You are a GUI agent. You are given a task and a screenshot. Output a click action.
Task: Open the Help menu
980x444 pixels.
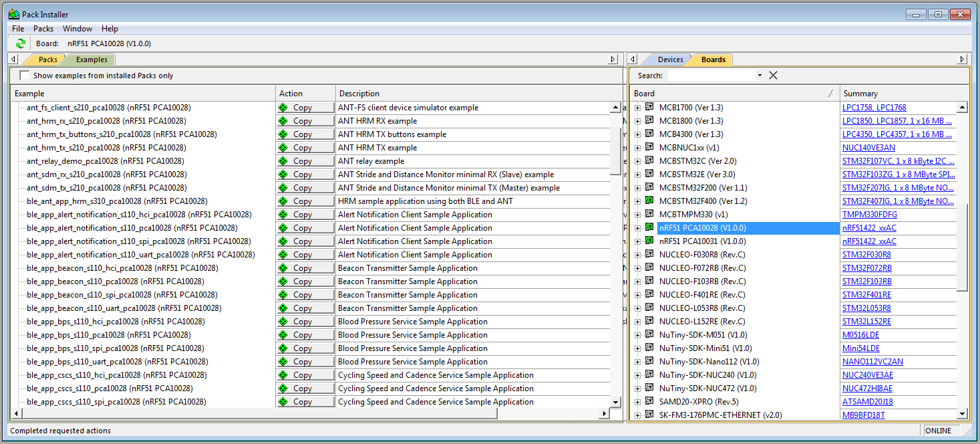coord(110,29)
